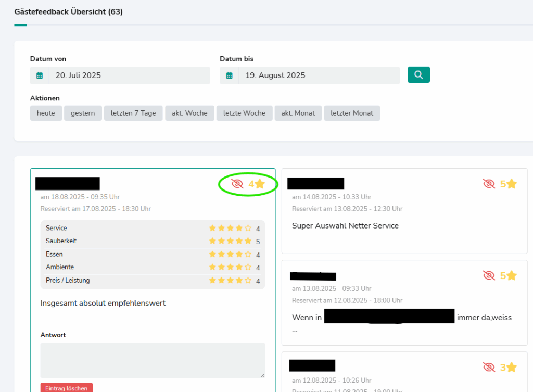Toggle visibility of the 12.08.2025 review

489,368
